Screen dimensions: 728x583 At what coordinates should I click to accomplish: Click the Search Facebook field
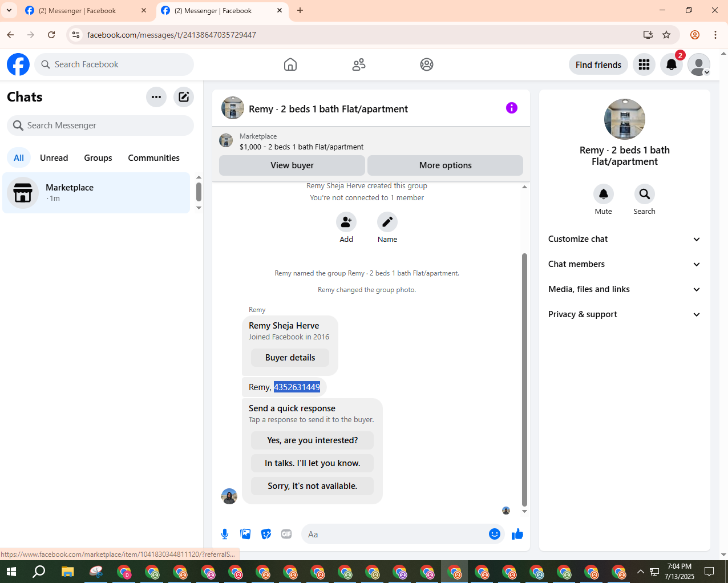pyautogui.click(x=114, y=64)
